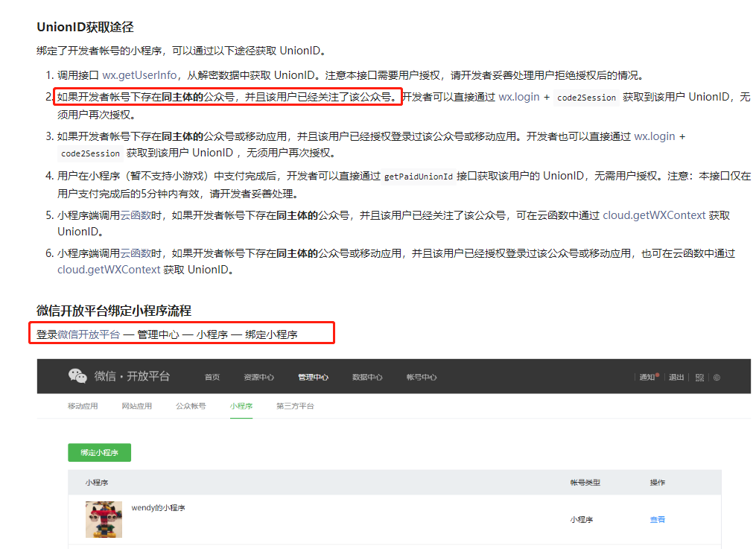Click the wendy的小程序 name text

click(158, 507)
